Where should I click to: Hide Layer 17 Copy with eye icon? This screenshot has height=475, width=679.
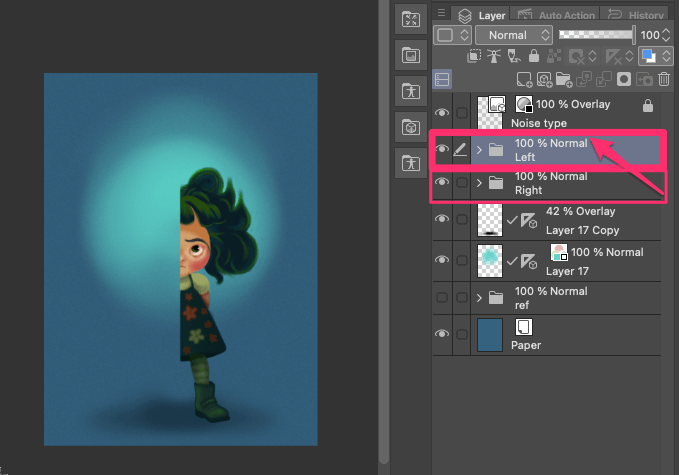(442, 219)
